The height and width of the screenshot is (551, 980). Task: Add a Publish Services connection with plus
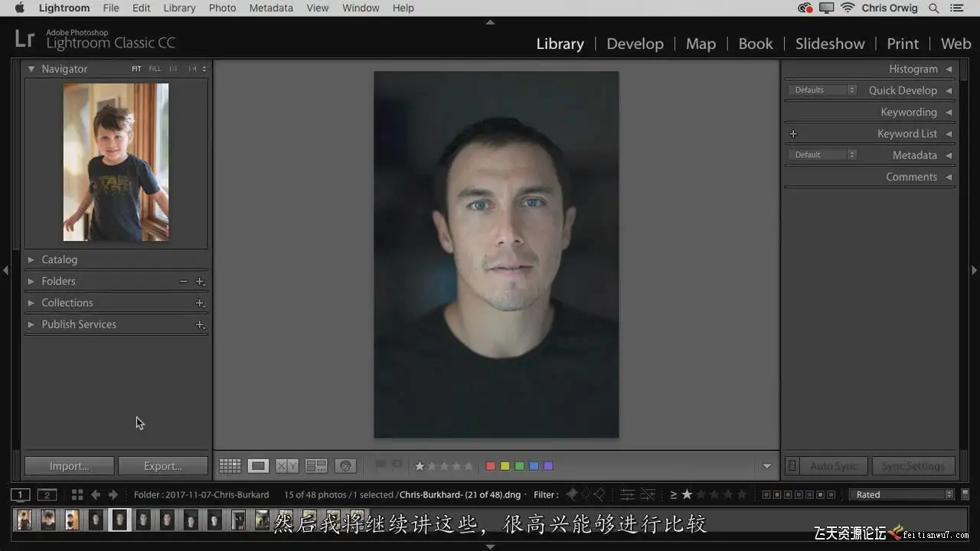coord(200,324)
